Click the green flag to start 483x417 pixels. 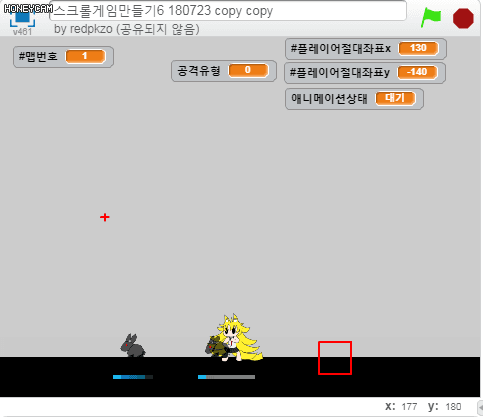click(431, 18)
